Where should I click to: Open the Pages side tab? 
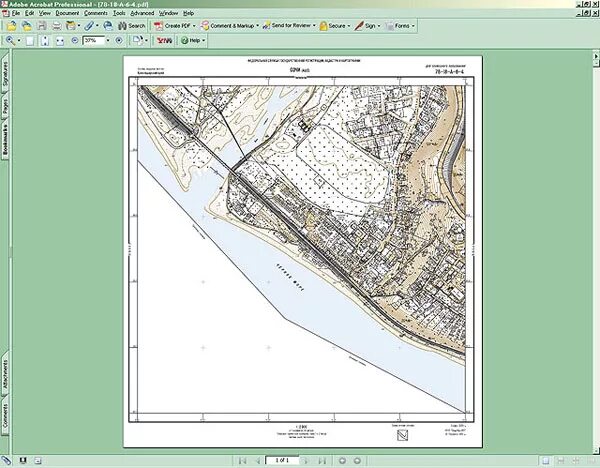click(5, 106)
